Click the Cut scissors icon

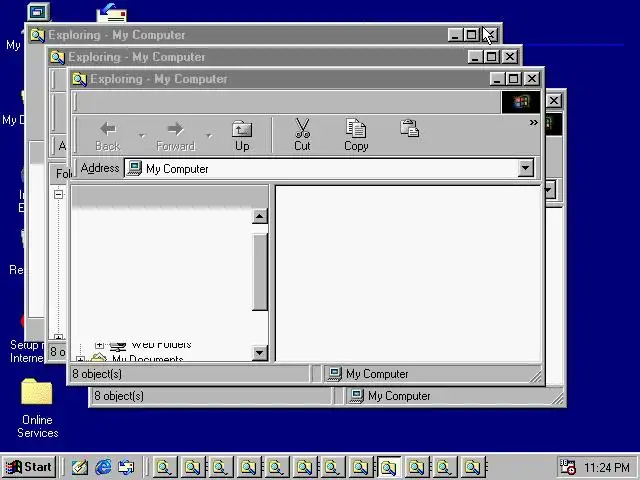[302, 128]
